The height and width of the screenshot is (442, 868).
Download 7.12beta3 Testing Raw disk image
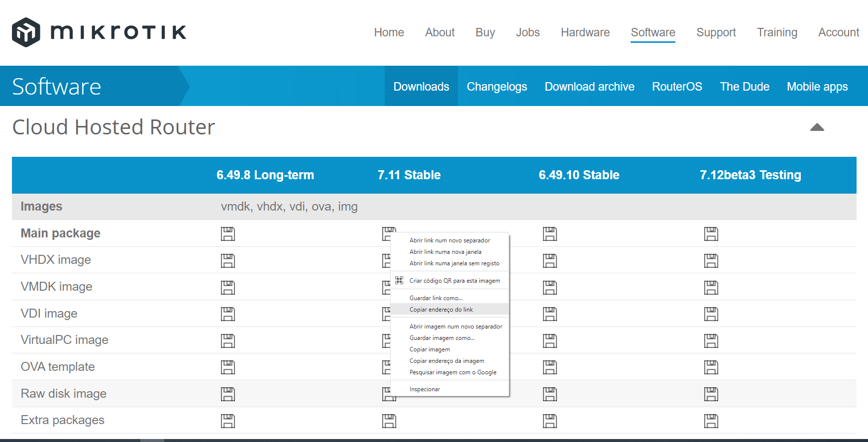711,394
